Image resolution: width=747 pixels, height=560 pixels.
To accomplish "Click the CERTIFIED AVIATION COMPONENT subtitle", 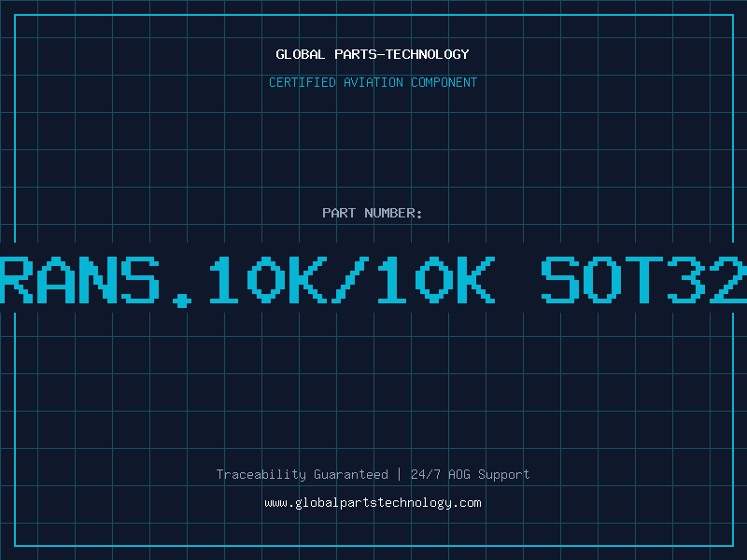I will (373, 82).
